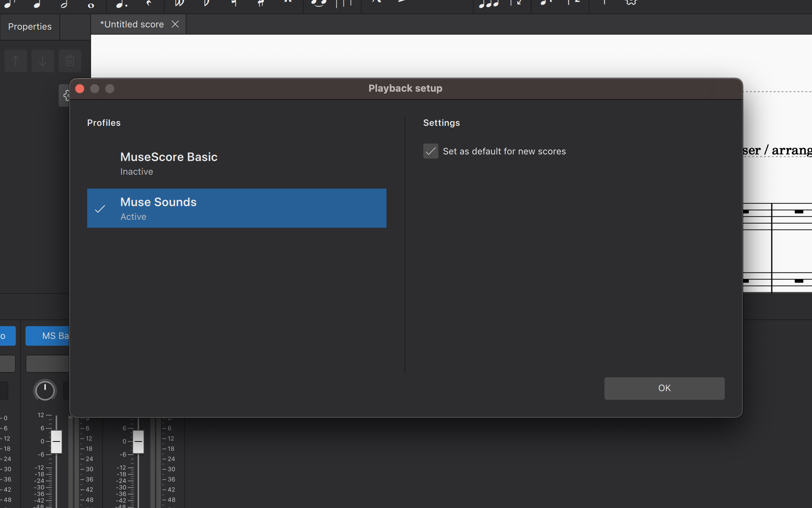Click the move-down arrow icon
The height and width of the screenshot is (508, 812).
coord(42,61)
